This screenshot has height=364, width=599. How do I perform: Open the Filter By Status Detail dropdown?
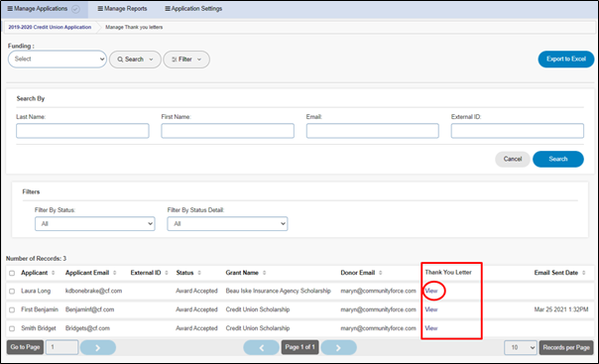click(x=227, y=224)
